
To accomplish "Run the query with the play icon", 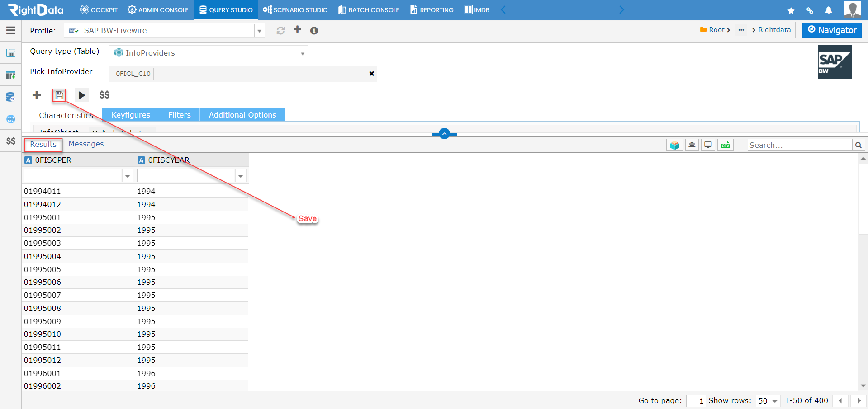I will tap(82, 95).
